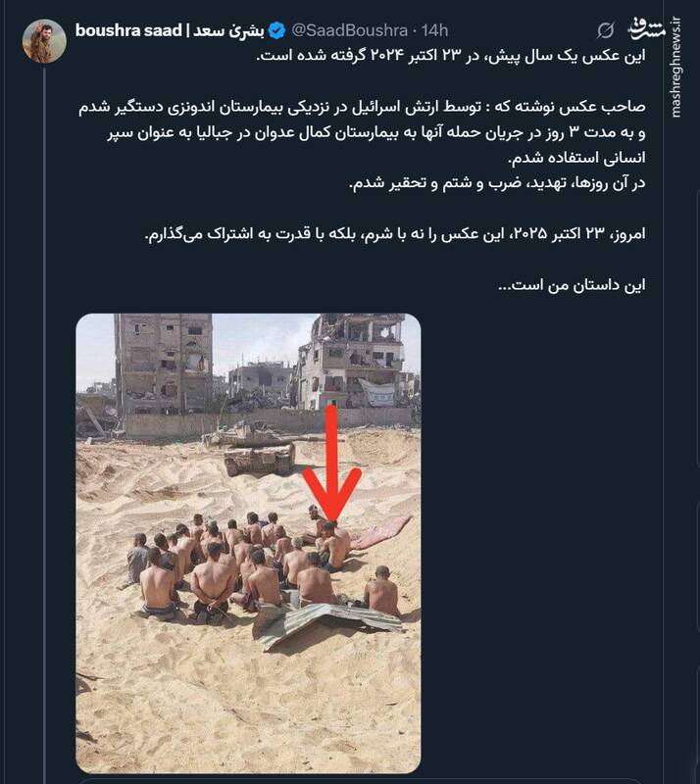The image size is (700, 784).
Task: Click the blue verified badge
Action: pos(276,31)
